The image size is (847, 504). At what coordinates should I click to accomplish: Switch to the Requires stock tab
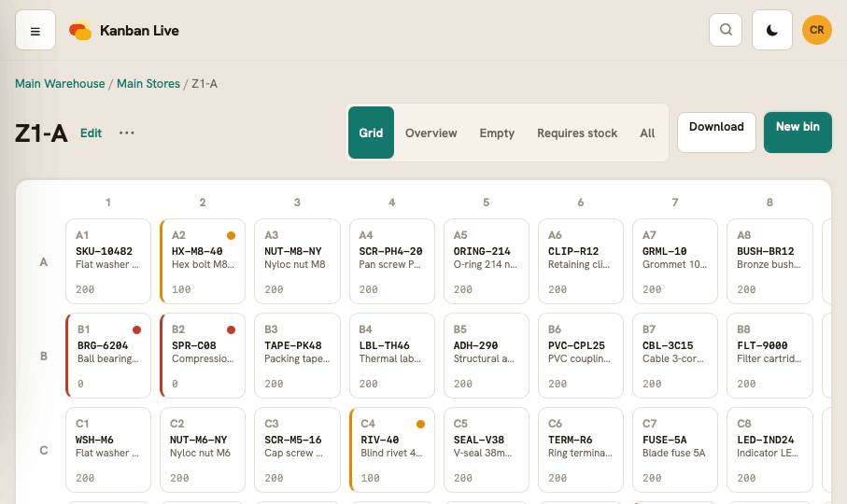577,133
